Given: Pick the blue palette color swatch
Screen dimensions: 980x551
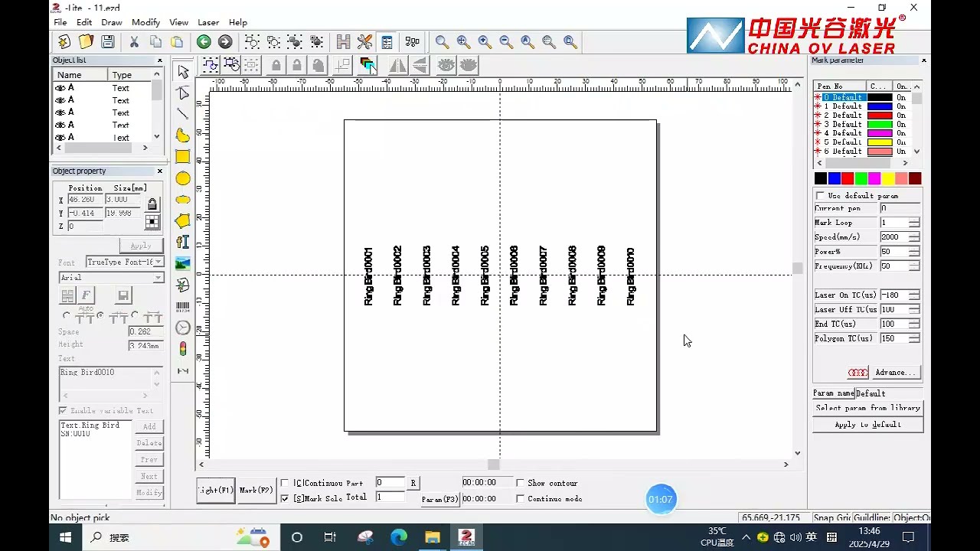Looking at the screenshot, I should [835, 178].
